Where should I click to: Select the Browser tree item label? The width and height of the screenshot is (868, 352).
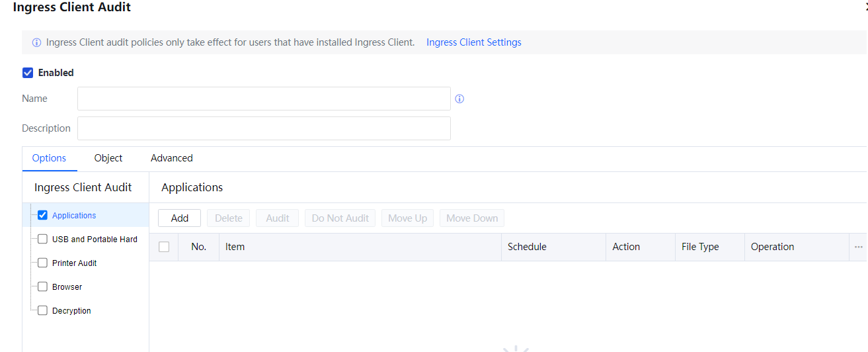tap(67, 286)
